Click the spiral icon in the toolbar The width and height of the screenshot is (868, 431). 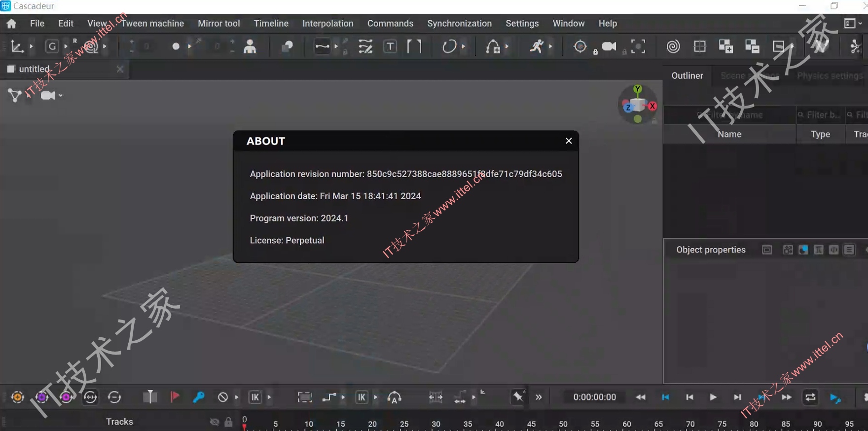point(673,47)
